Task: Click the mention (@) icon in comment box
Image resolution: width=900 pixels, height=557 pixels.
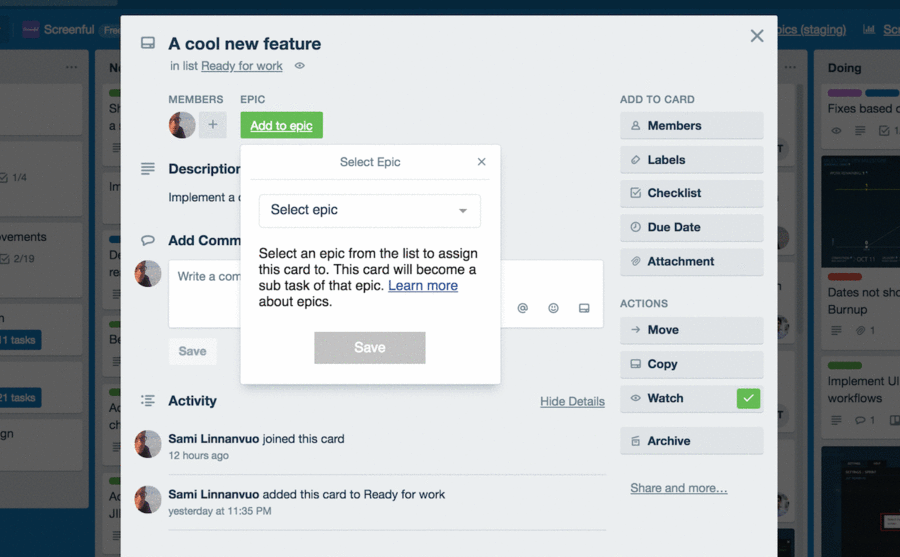Action: pyautogui.click(x=522, y=309)
